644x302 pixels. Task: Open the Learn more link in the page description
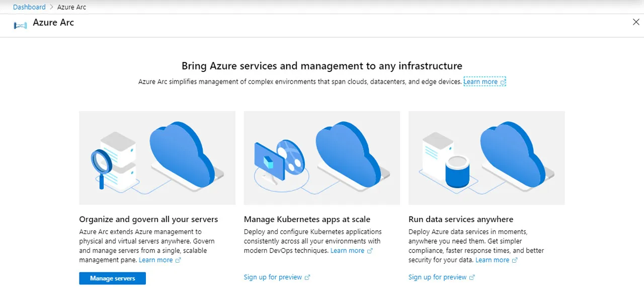[481, 81]
